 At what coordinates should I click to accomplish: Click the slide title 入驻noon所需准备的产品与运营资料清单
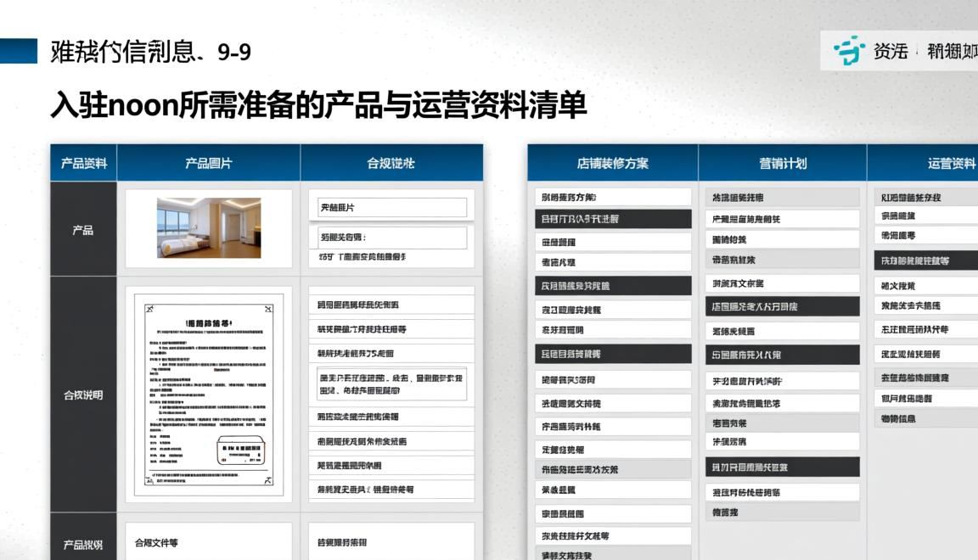[318, 104]
